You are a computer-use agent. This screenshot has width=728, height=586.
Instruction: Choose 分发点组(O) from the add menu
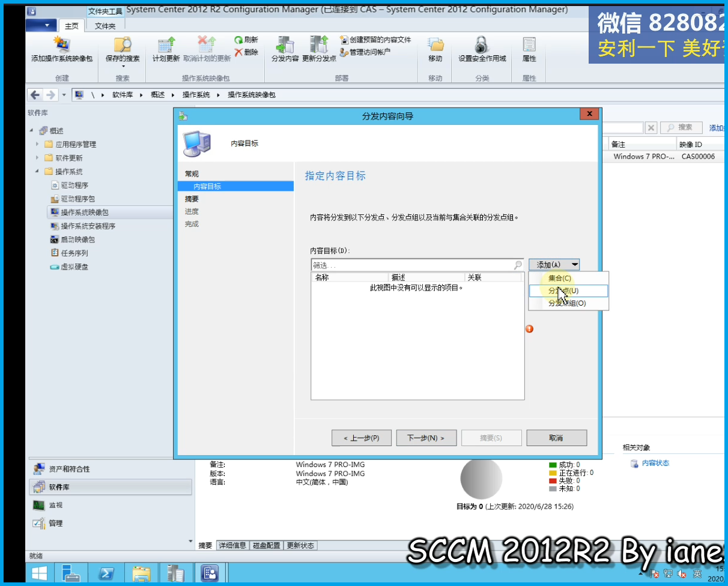pyautogui.click(x=568, y=303)
